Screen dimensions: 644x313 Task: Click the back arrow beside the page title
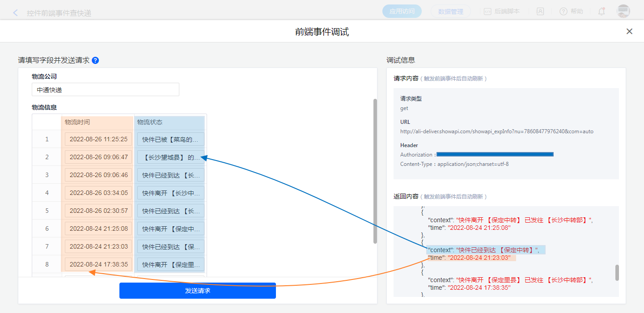click(16, 13)
